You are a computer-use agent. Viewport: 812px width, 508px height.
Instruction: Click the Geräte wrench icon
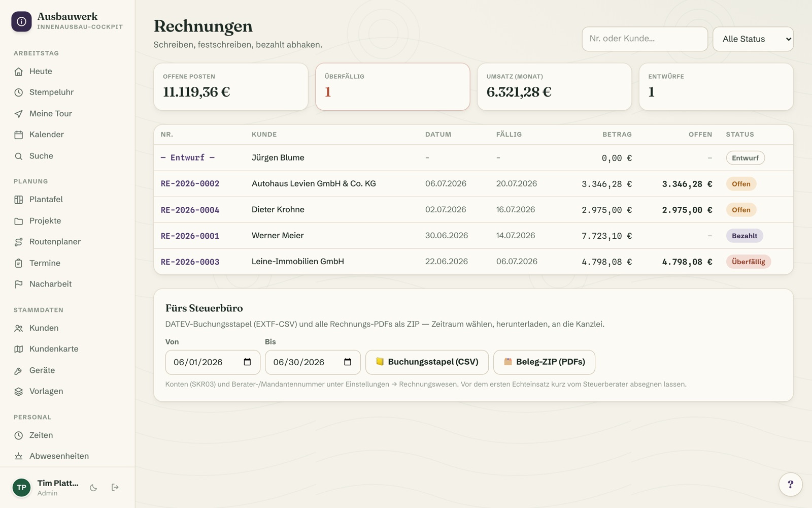click(19, 370)
